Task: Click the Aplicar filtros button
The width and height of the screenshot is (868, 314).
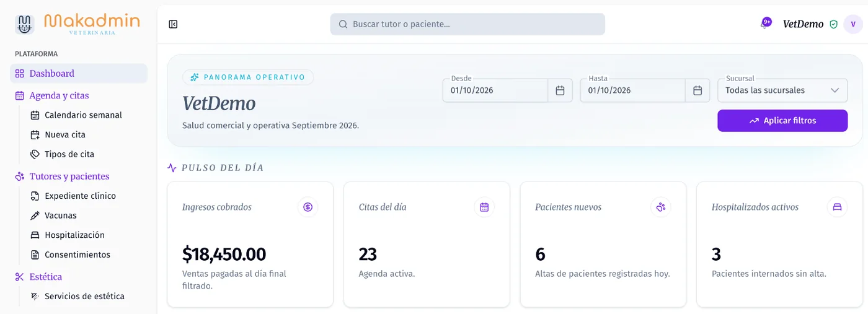Action: pyautogui.click(x=782, y=121)
